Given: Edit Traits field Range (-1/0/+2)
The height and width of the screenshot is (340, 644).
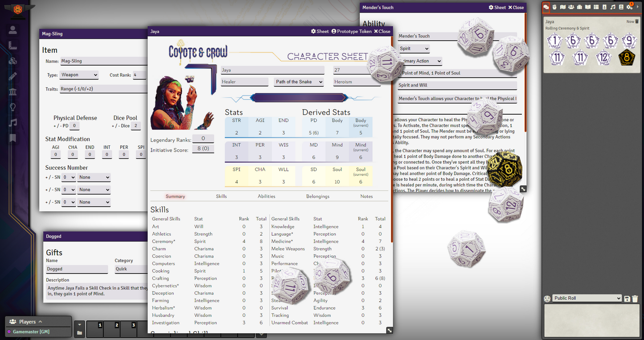Looking at the screenshot, I should [x=103, y=89].
